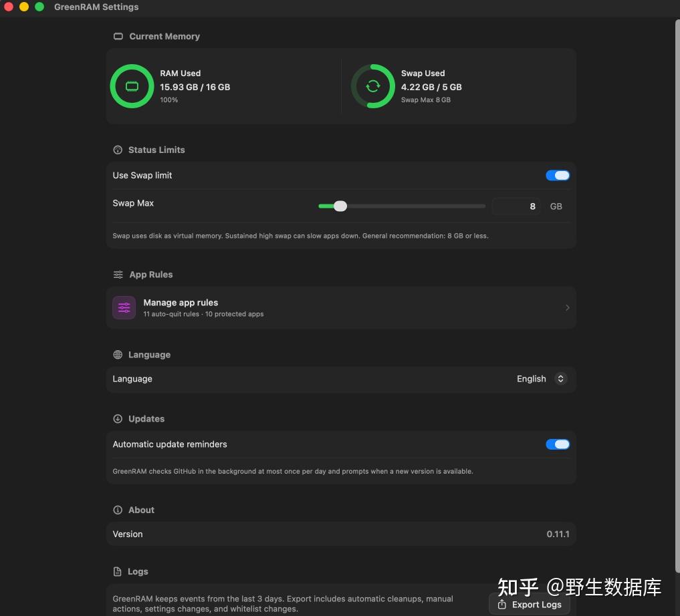Open Manage app rules row
The width and height of the screenshot is (680, 616).
[x=341, y=307]
